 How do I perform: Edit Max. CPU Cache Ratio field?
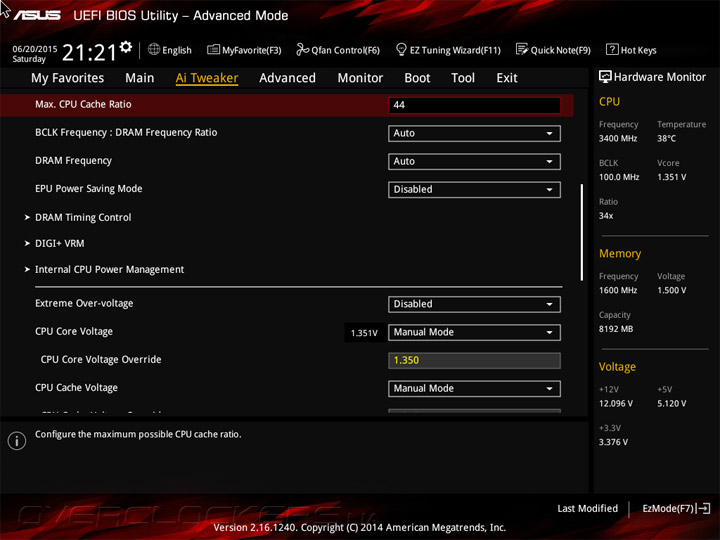[x=474, y=105]
